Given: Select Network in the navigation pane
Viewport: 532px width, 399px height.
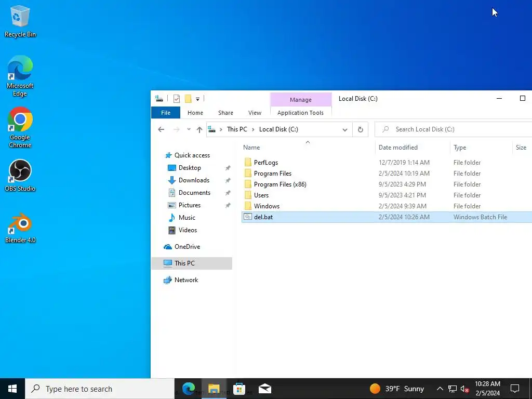Looking at the screenshot, I should pyautogui.click(x=186, y=280).
